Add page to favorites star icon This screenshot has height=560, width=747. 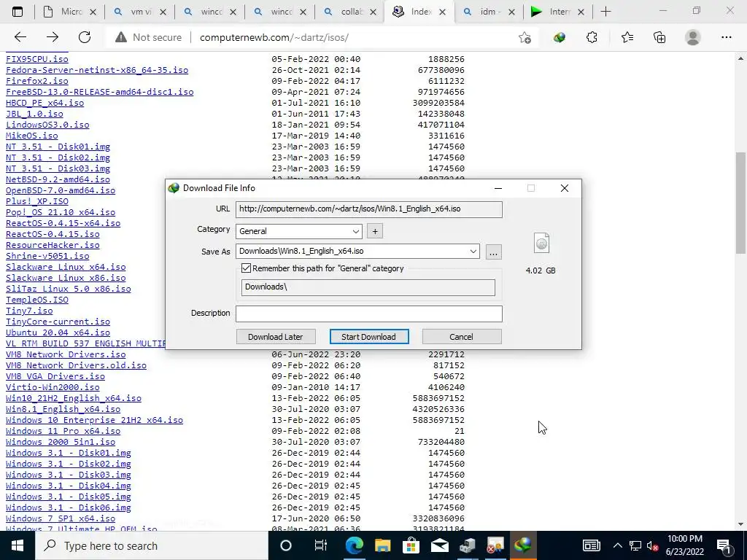pos(525,38)
